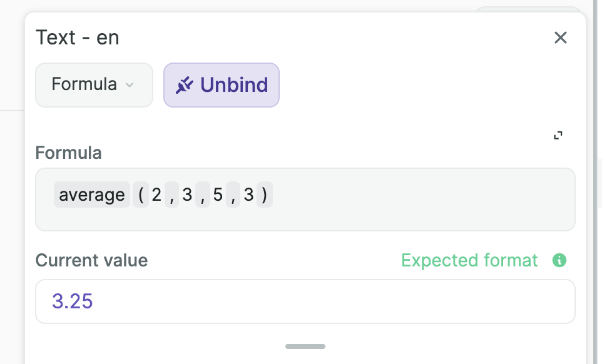
Task: Click the Unbind plug icon
Action: pos(185,84)
